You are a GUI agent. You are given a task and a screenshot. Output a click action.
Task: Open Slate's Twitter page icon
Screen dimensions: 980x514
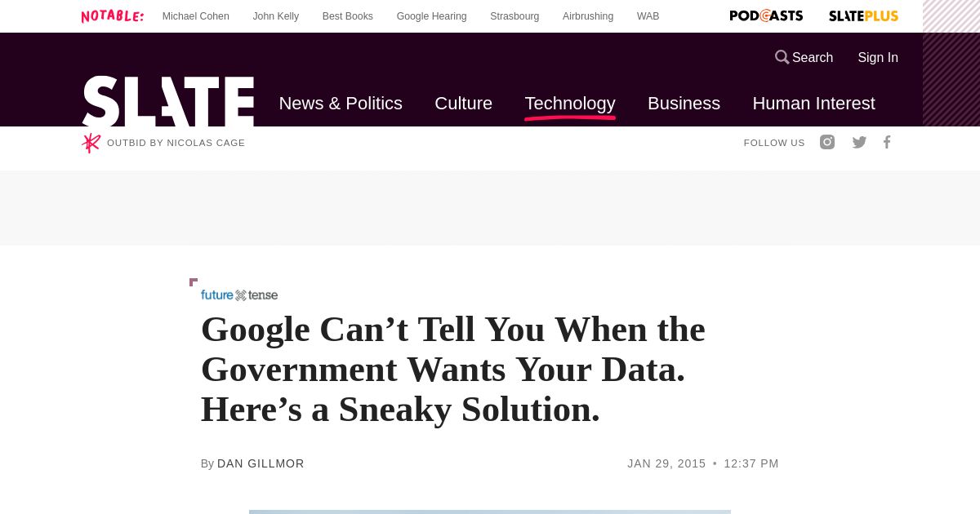coord(859,142)
